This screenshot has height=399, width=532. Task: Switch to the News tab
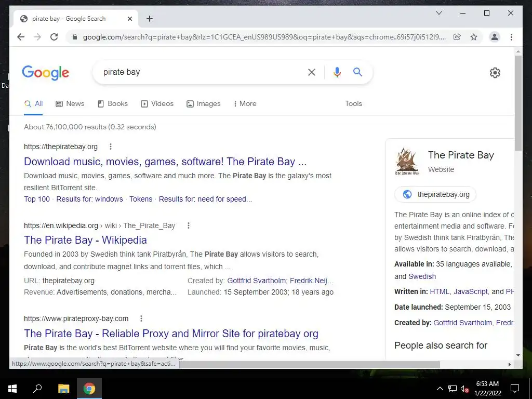[x=70, y=103]
